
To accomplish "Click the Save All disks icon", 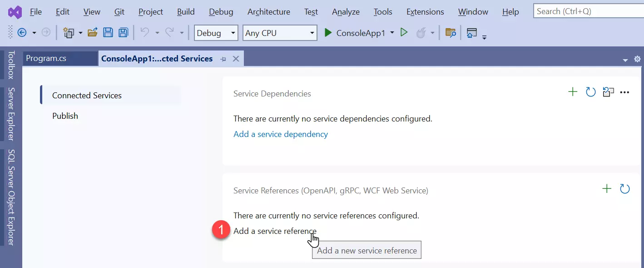I will pyautogui.click(x=123, y=32).
